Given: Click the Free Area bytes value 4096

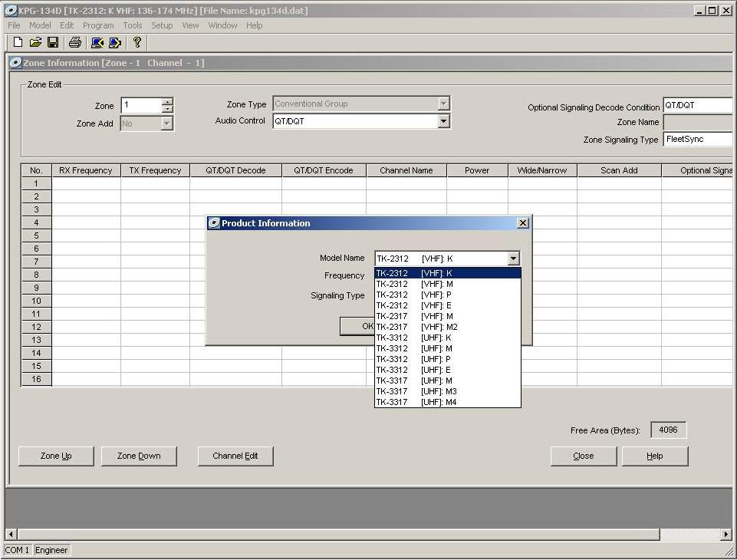Looking at the screenshot, I should (x=669, y=430).
